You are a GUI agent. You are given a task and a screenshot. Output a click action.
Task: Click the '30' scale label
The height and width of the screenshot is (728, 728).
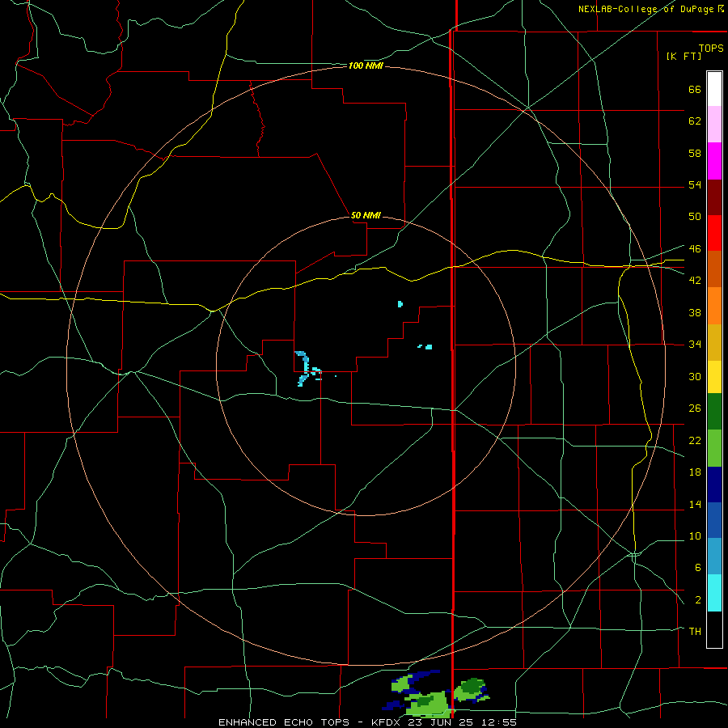(695, 376)
